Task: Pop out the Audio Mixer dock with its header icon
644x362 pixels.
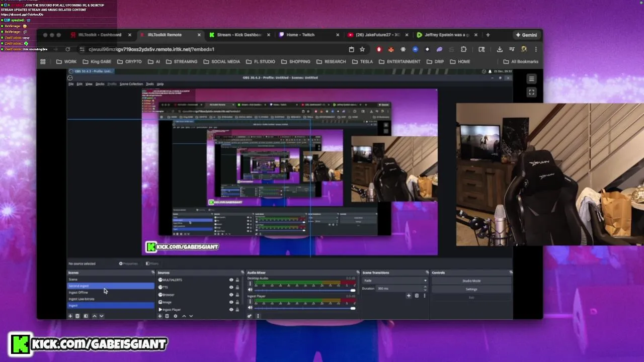Action: pos(358,273)
